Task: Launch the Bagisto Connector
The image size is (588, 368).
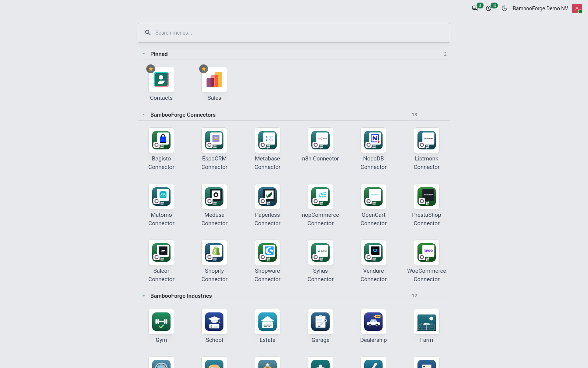Action: (161, 140)
